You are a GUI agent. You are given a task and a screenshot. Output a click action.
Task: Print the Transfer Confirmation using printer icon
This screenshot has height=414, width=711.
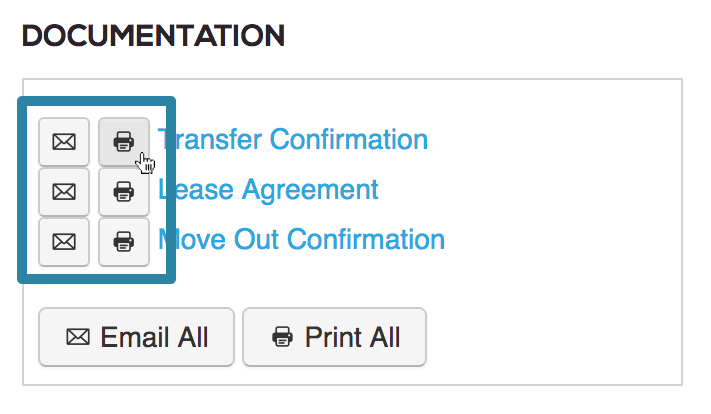point(124,142)
